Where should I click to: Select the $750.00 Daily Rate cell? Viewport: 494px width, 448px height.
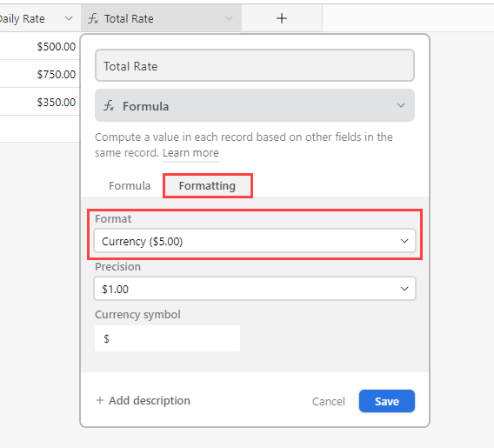(40, 74)
